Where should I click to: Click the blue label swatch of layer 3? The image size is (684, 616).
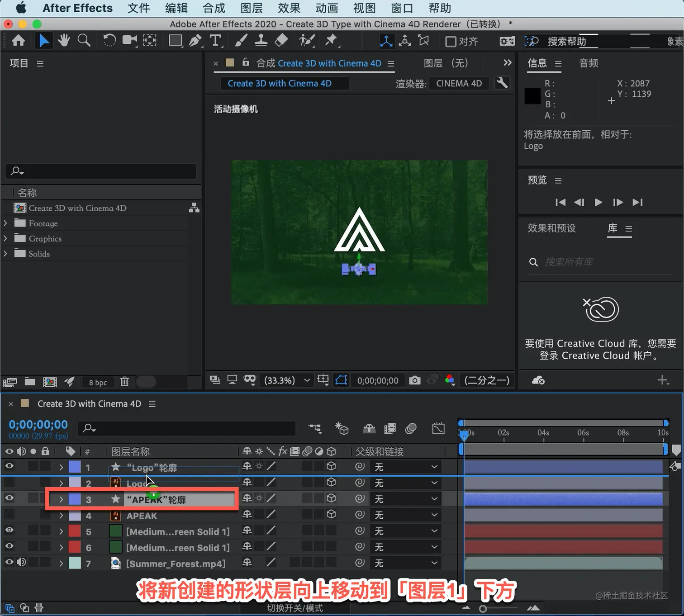[75, 499]
